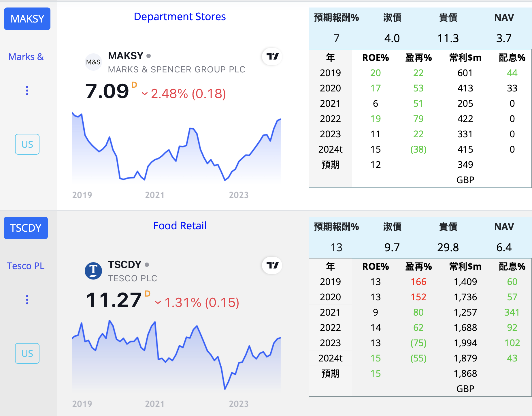Click the blue MAKSY ticker button
Screen dimensions: 532x416
pyautogui.click(x=27, y=19)
